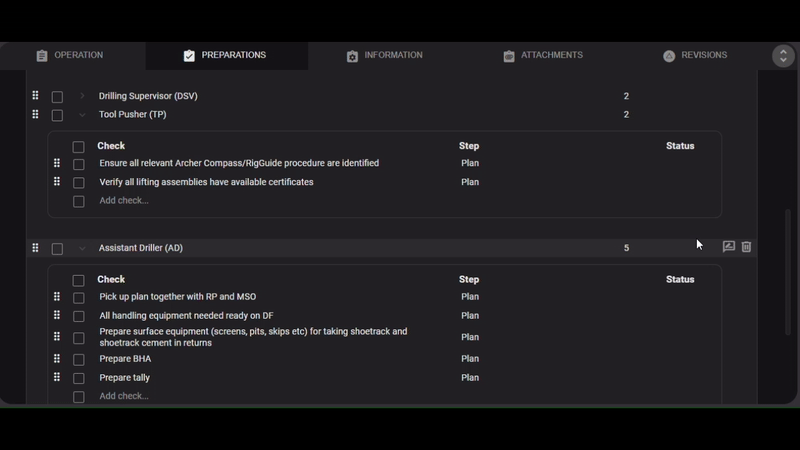This screenshot has width=800, height=450.
Task: Click drag handle beside Tool Pusher (TP)
Action: click(x=35, y=114)
